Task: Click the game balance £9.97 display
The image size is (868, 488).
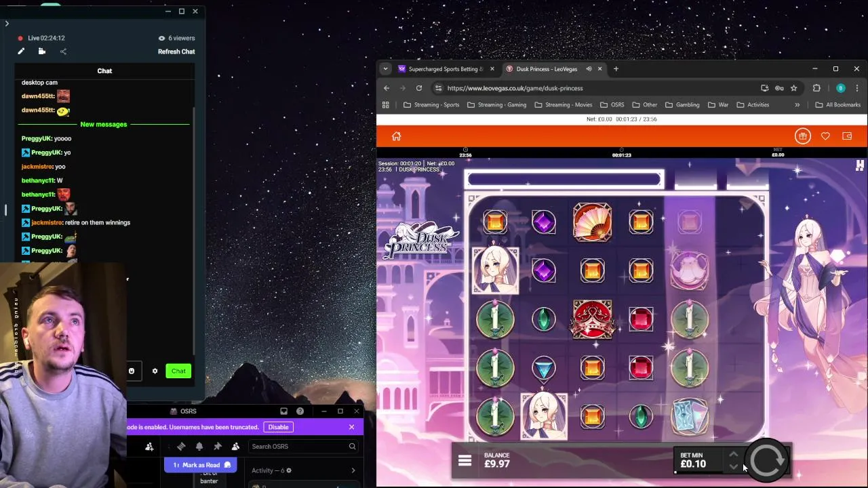Action: pos(497,461)
